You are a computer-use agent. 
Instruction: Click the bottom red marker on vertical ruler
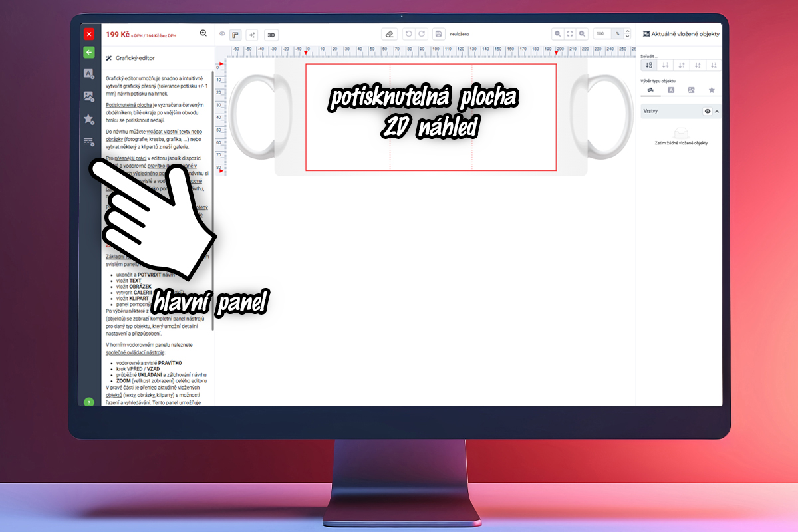pos(221,172)
